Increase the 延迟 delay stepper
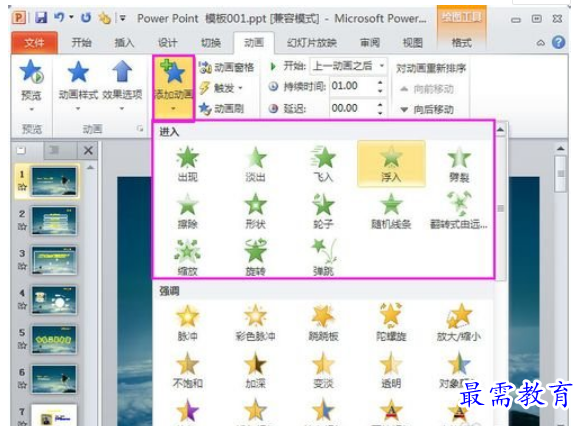 pyautogui.click(x=380, y=105)
